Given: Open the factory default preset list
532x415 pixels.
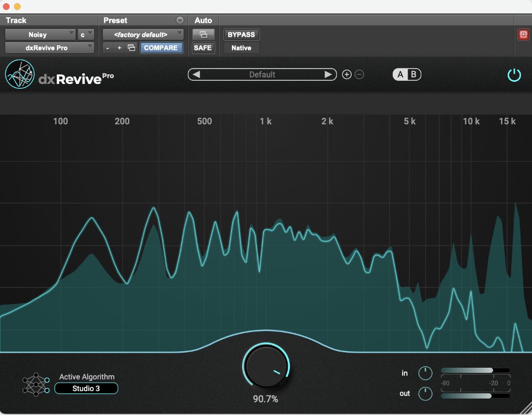Looking at the screenshot, I should click(143, 34).
